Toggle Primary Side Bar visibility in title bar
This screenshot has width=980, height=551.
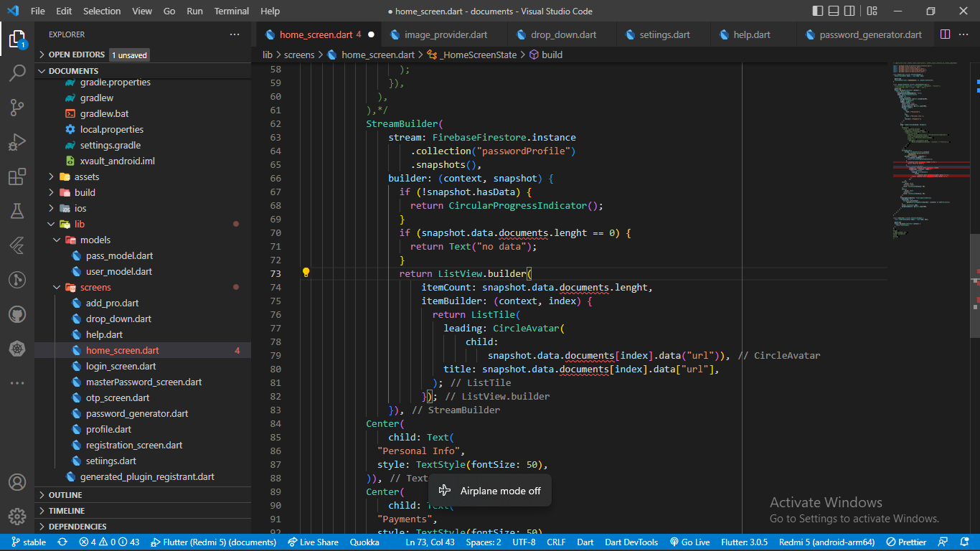coord(818,11)
